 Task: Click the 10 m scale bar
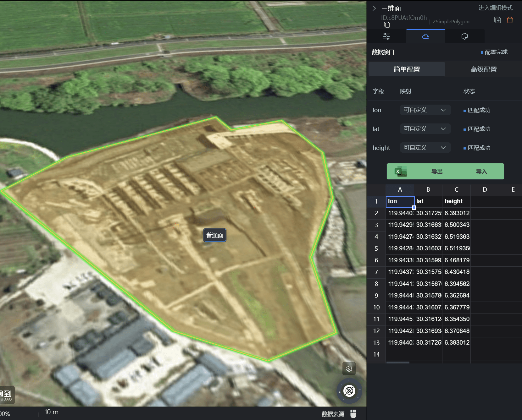(52, 413)
